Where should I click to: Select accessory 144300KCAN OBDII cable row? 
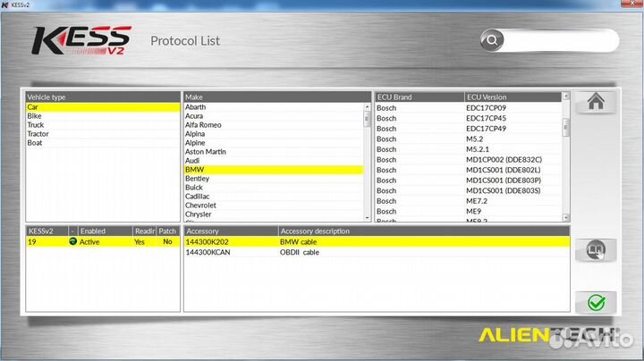coord(377,252)
